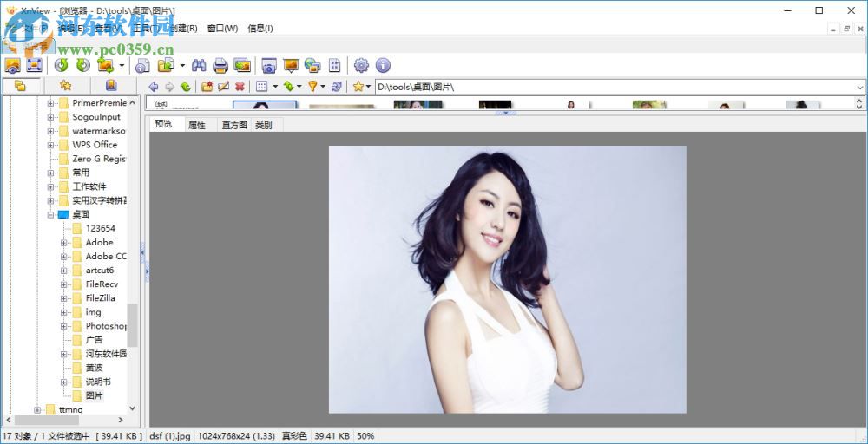
Task: Open options with the gear icon
Action: [361, 66]
